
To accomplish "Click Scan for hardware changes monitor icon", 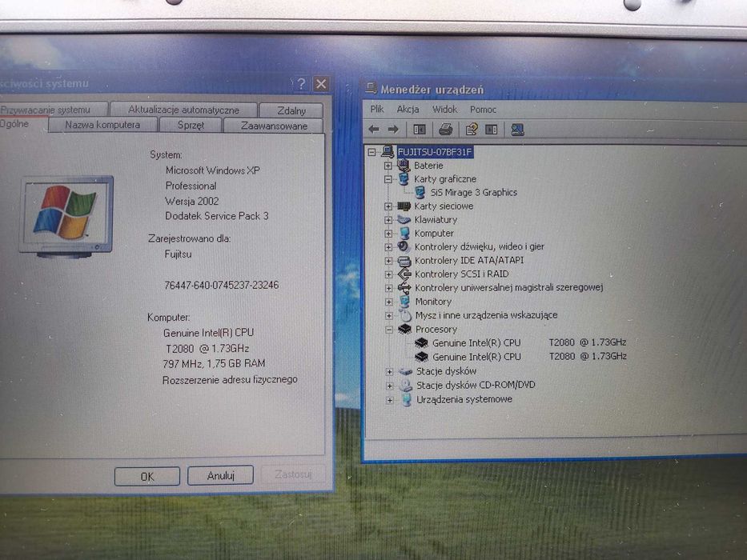I will (517, 129).
